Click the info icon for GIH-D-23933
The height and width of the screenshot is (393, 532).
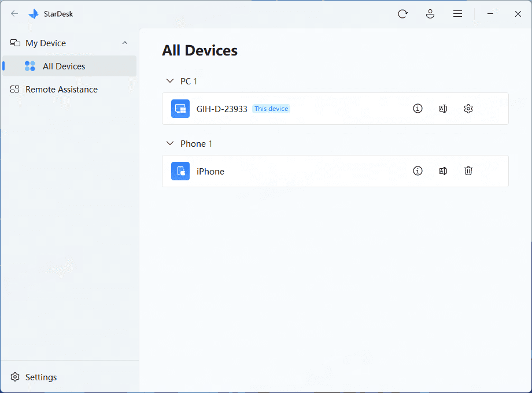tap(418, 108)
